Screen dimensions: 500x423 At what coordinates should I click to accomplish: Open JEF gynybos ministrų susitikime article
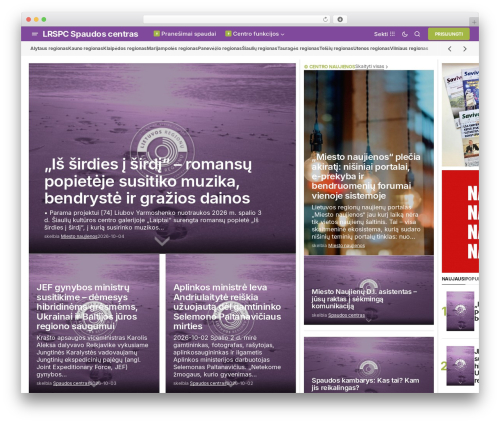click(87, 307)
